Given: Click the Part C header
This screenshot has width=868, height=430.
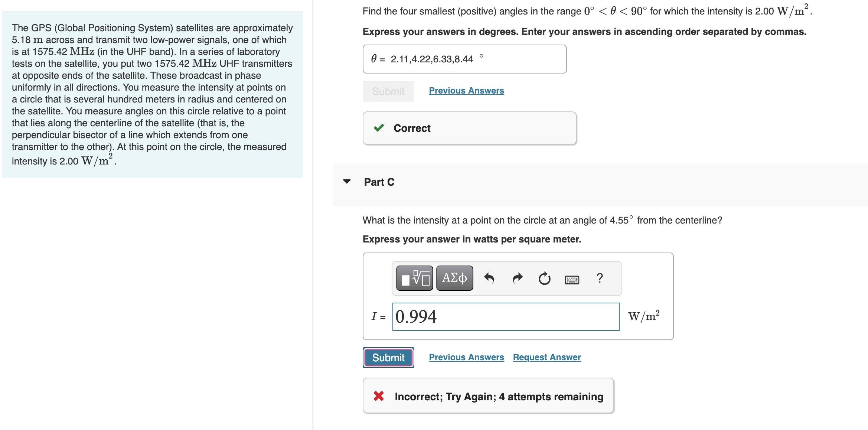Looking at the screenshot, I should click(379, 182).
